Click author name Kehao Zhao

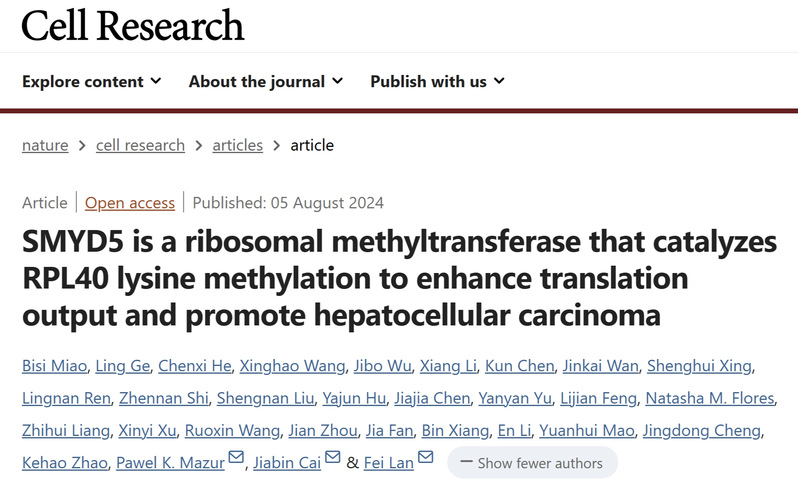pos(65,463)
